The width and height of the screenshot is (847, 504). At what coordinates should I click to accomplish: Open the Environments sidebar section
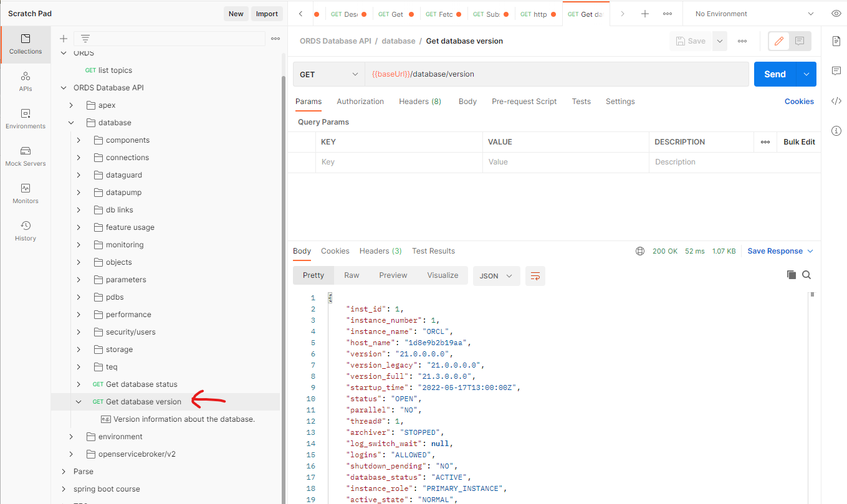pyautogui.click(x=26, y=118)
